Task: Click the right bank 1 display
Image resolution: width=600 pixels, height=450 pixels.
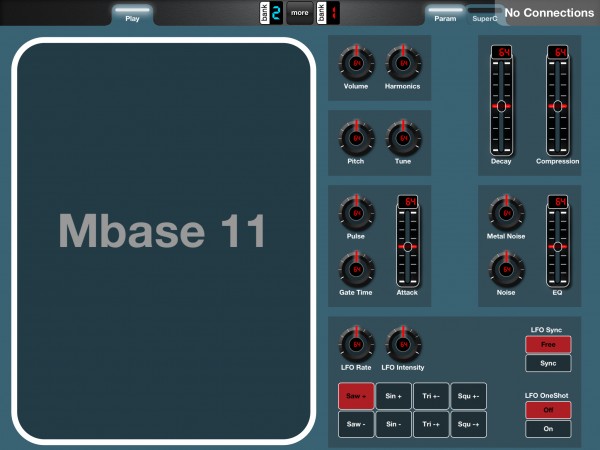Action: (x=328, y=13)
